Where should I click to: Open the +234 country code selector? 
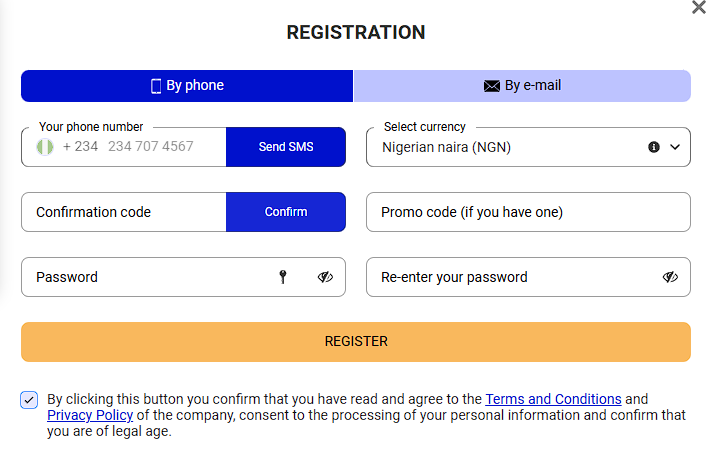click(x=80, y=146)
